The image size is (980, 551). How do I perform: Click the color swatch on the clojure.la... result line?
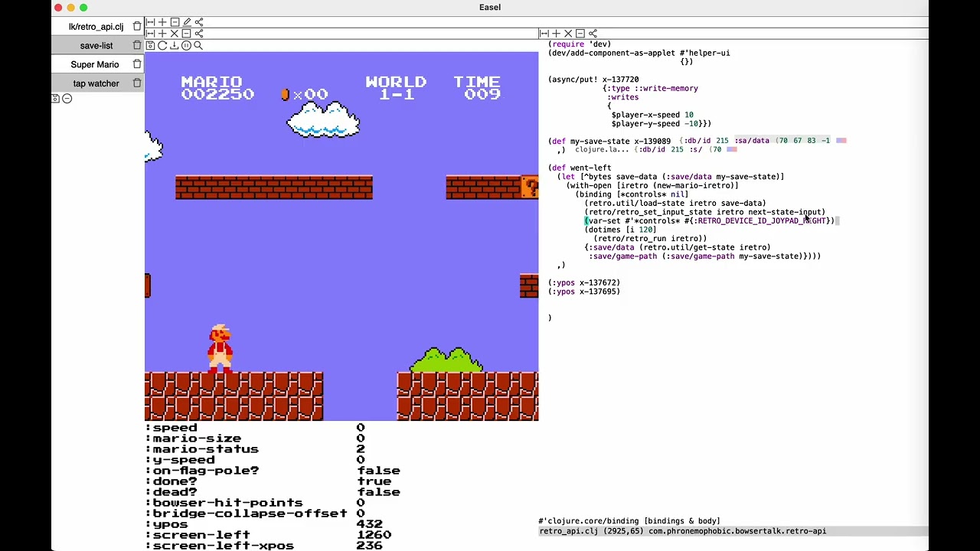point(731,150)
